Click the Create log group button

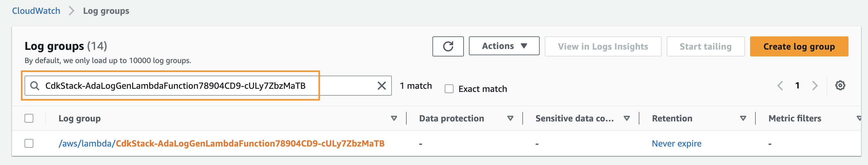tap(798, 46)
